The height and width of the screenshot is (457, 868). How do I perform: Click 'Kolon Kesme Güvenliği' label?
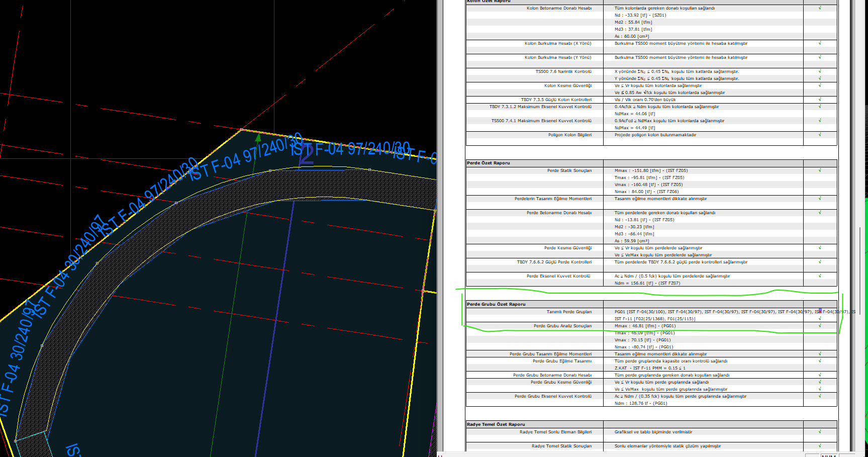[x=568, y=85]
